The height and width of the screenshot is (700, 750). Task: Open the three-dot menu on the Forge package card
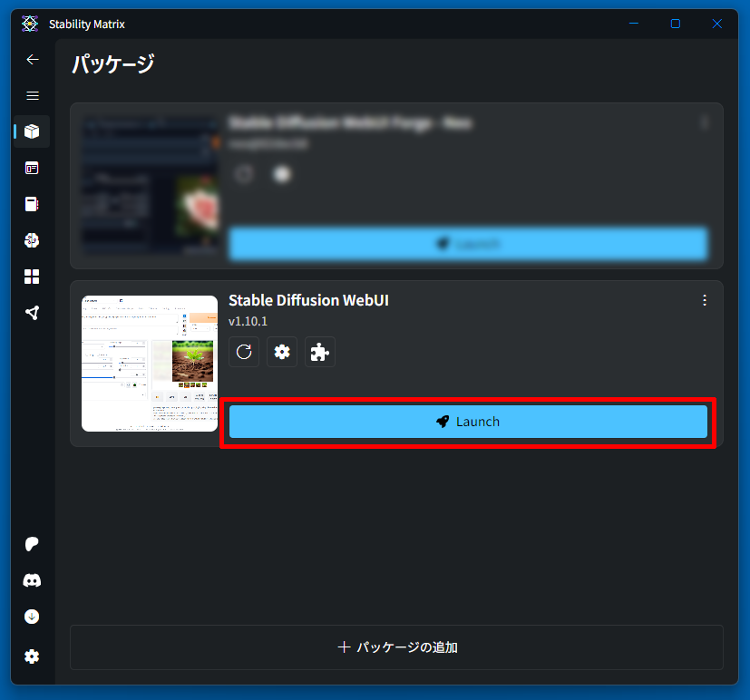(x=705, y=123)
